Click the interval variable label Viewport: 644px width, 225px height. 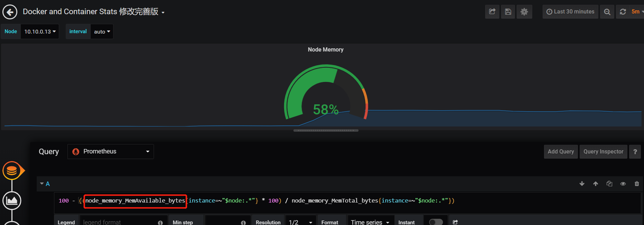pos(78,31)
